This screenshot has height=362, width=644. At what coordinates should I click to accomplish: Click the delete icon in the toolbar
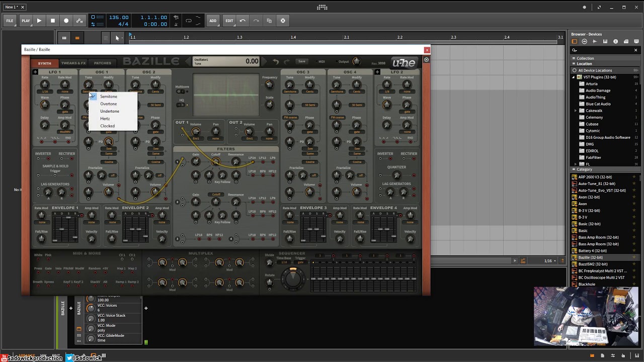coord(283,21)
